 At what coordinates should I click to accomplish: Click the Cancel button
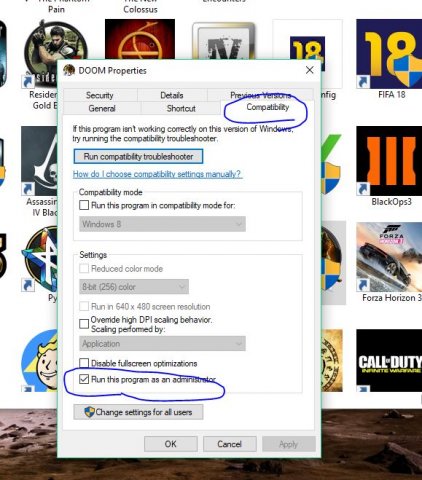pos(230,444)
